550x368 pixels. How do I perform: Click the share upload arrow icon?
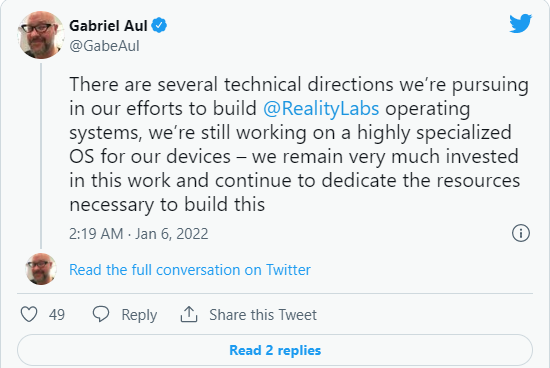tap(189, 314)
